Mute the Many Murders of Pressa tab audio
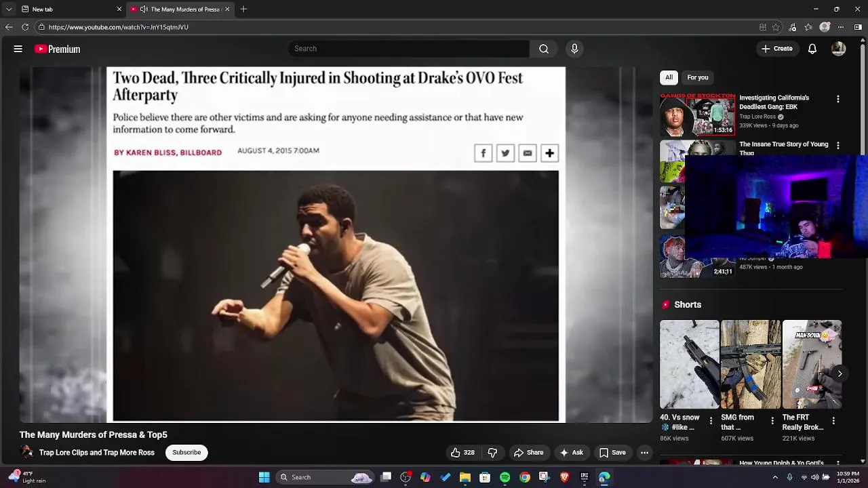The width and height of the screenshot is (868, 488). [144, 9]
